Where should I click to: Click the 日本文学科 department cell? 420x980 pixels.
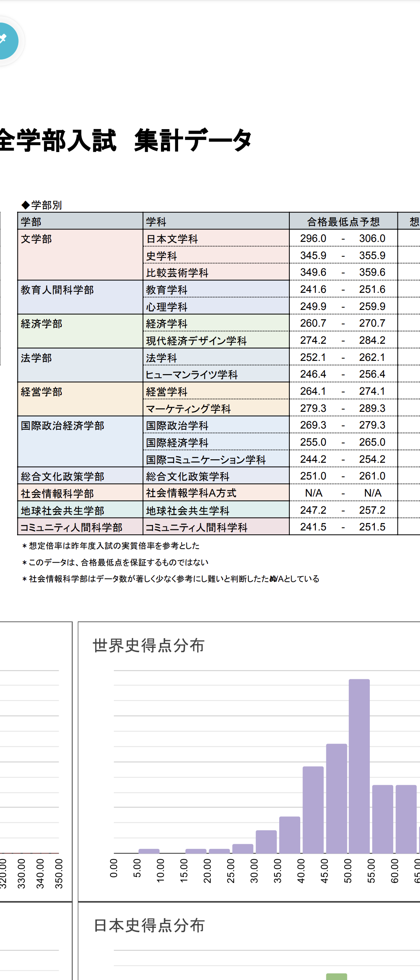click(216, 239)
